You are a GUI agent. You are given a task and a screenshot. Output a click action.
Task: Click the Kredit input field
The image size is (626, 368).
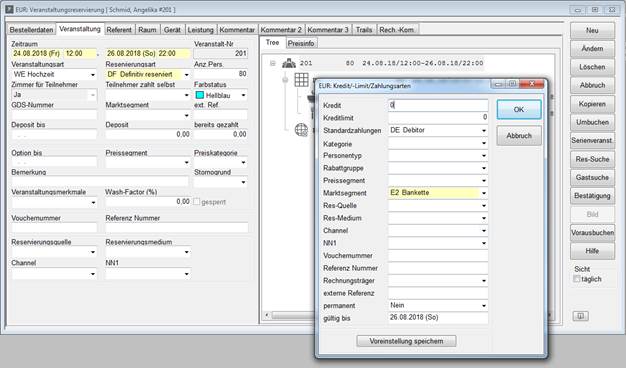point(438,105)
